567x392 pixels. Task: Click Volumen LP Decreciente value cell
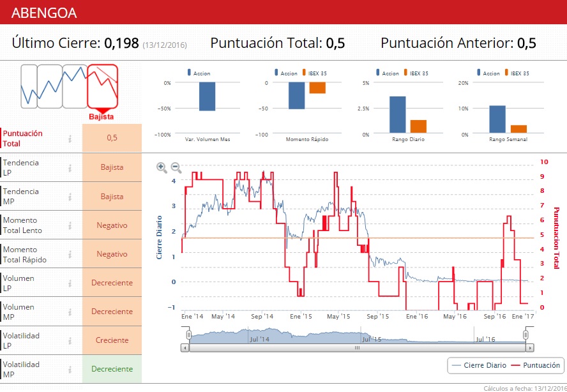[112, 283]
